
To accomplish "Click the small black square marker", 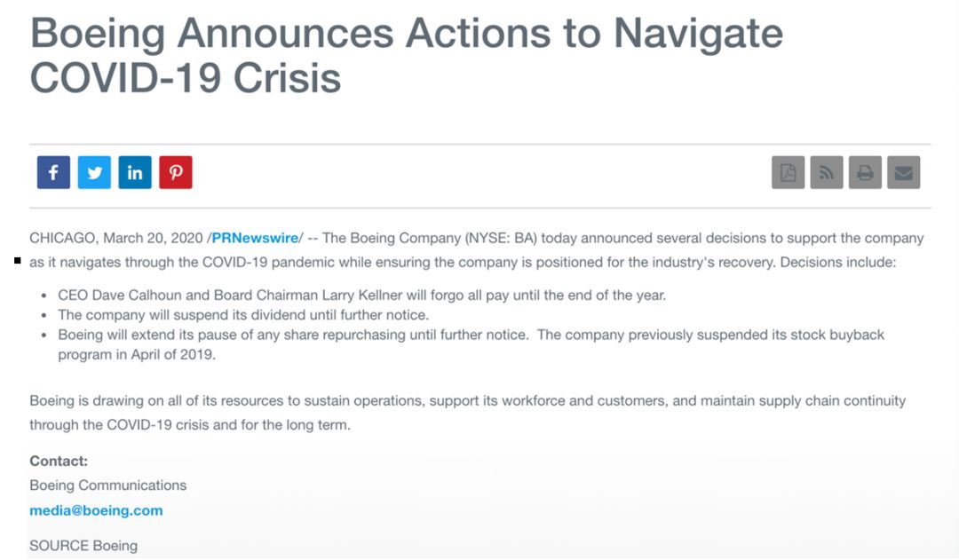I will click(18, 261).
